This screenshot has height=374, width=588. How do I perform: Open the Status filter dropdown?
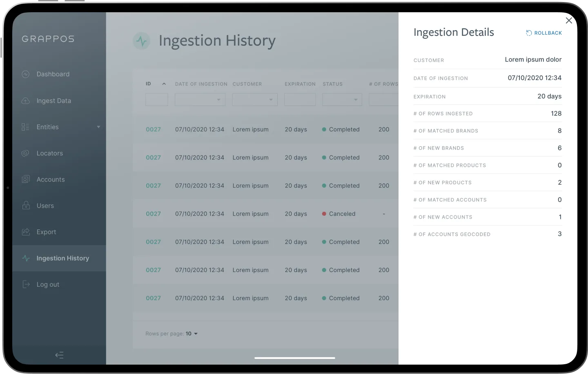click(342, 100)
